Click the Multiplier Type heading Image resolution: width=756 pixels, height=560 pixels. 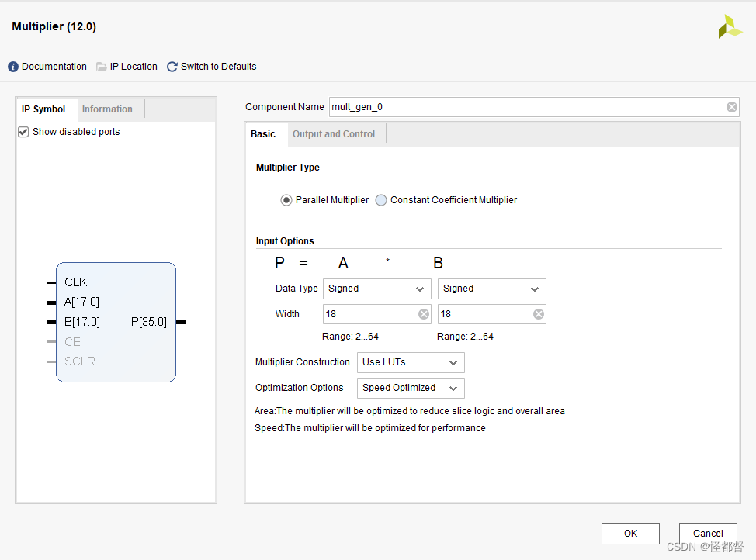pyautogui.click(x=288, y=168)
